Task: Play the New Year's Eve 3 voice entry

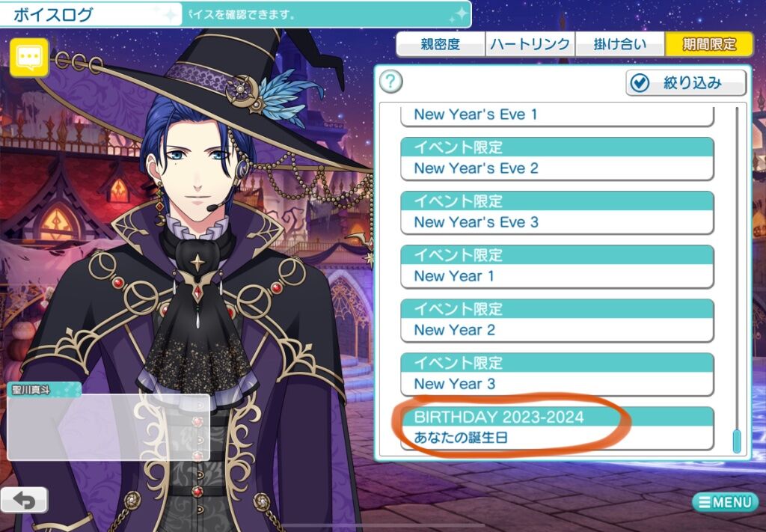Action: [557, 213]
